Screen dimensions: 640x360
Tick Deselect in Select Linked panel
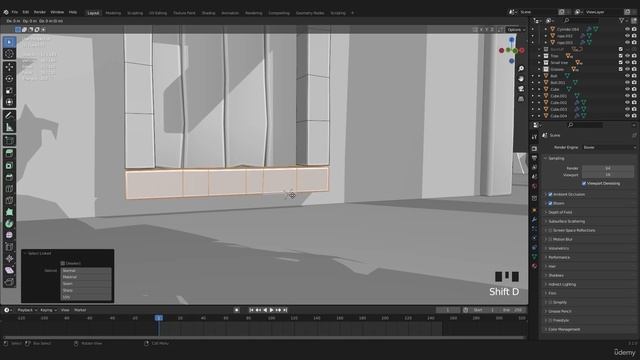click(x=62, y=264)
